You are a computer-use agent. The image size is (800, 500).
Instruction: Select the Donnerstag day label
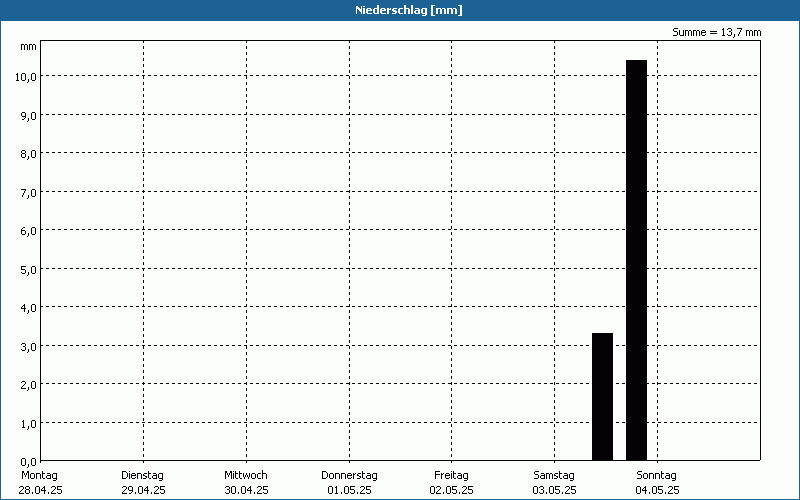point(349,475)
